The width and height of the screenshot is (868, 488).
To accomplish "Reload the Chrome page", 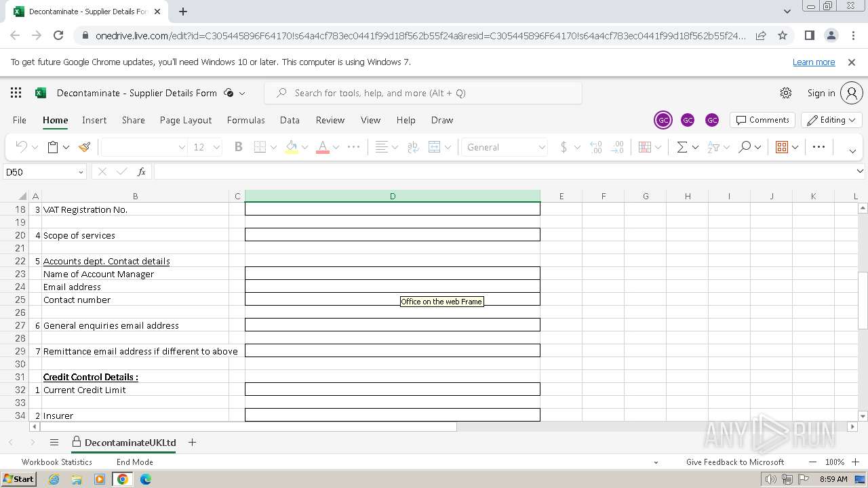I will (x=58, y=36).
